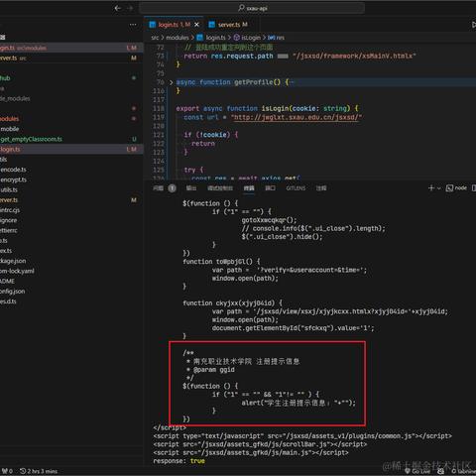Click the res symbol in the breadcrumb
The image size is (476, 476).
[x=281, y=38]
